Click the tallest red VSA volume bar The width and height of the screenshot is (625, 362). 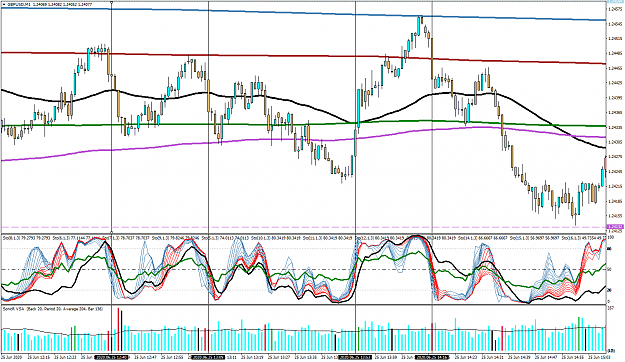[x=118, y=329]
